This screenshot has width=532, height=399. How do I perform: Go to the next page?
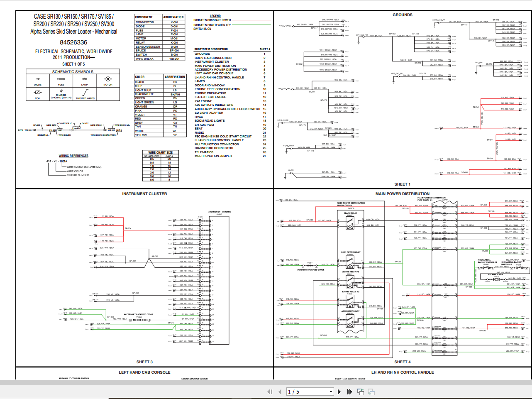(339, 392)
